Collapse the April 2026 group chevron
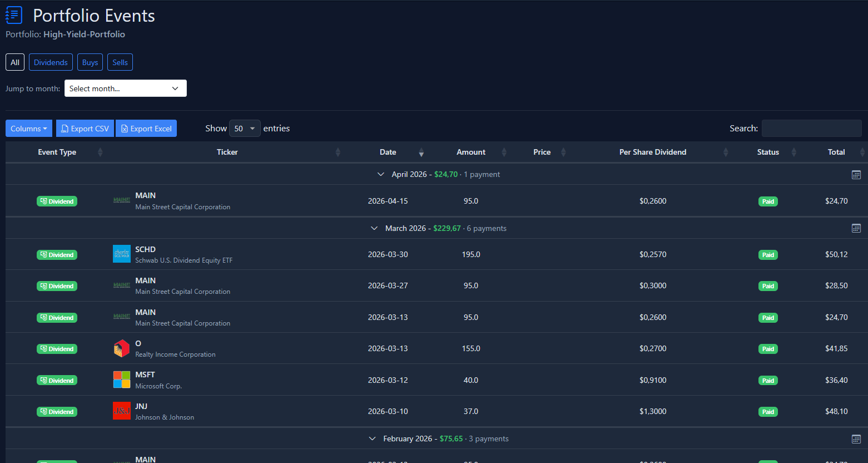The height and width of the screenshot is (463, 868). tap(381, 174)
